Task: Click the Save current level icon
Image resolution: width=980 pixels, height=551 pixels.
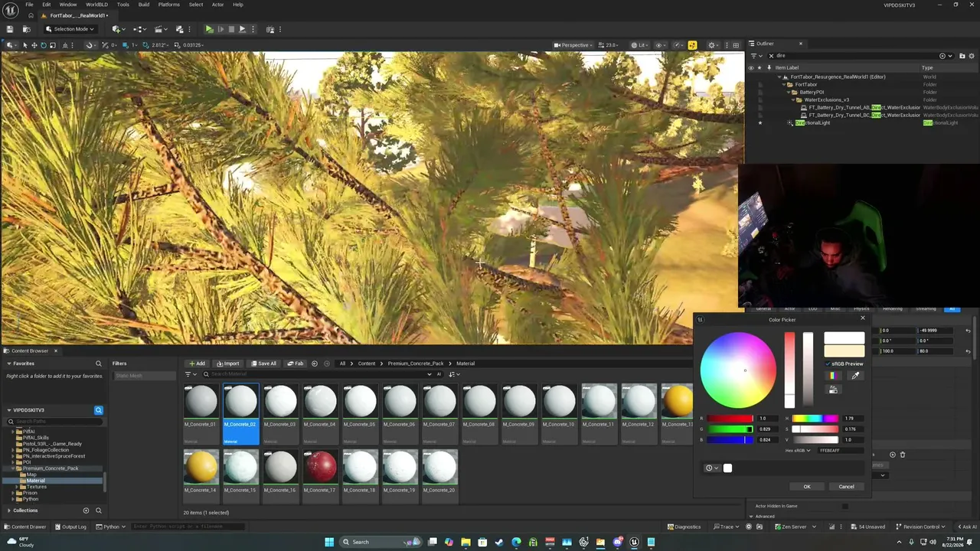Action: tap(10, 29)
